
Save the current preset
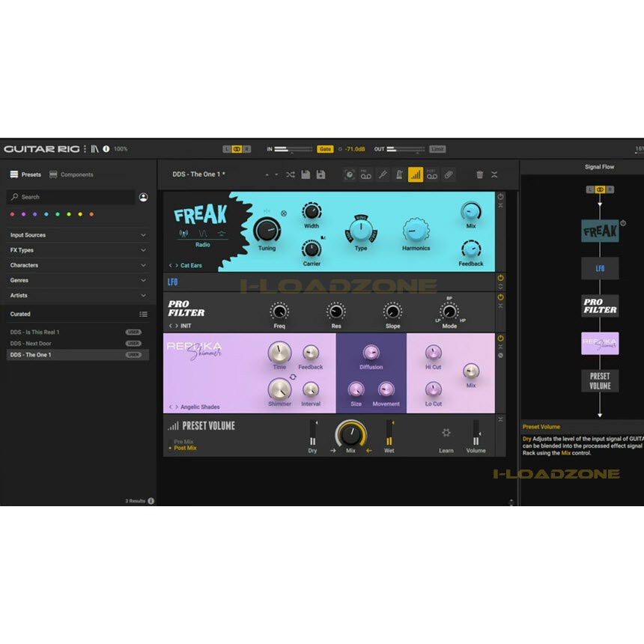coord(306,175)
